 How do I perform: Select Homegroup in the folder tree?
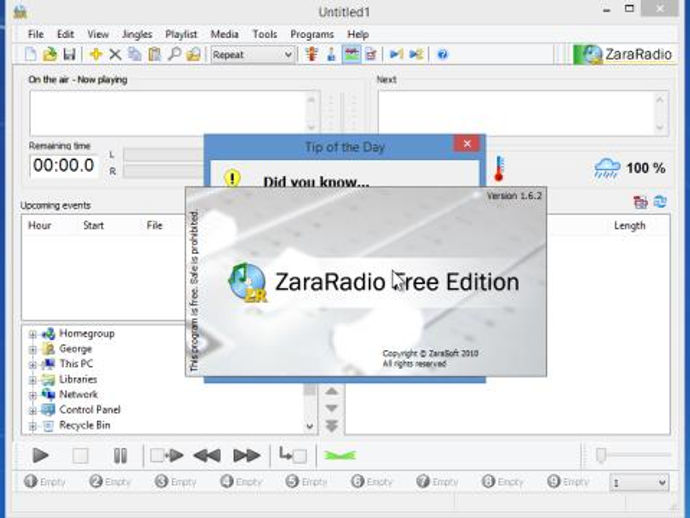(x=87, y=334)
